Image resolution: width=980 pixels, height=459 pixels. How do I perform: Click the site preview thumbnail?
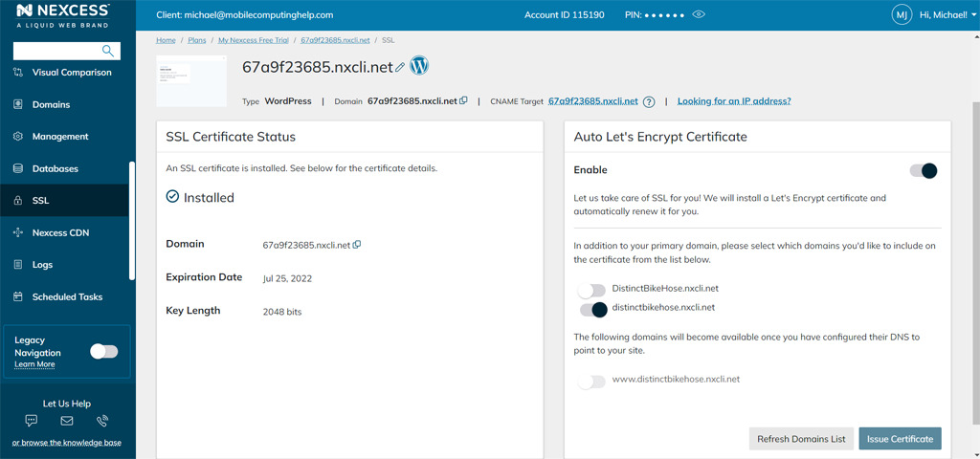pos(191,81)
